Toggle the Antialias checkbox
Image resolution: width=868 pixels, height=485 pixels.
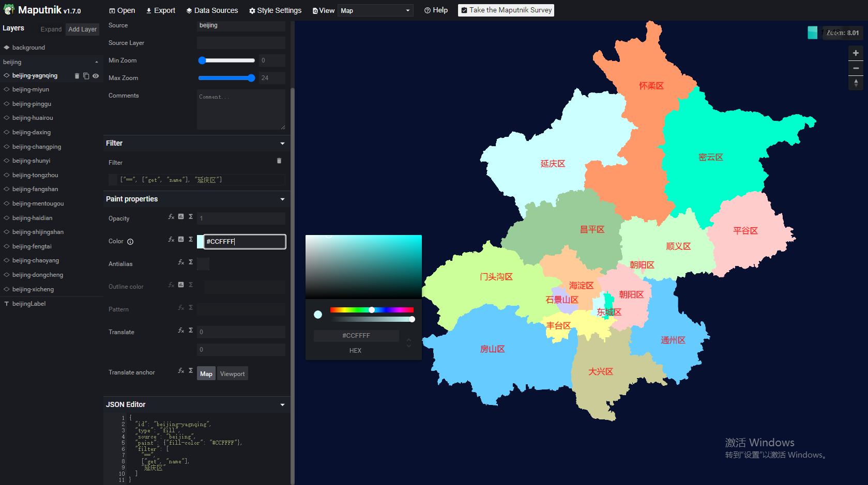(x=203, y=264)
